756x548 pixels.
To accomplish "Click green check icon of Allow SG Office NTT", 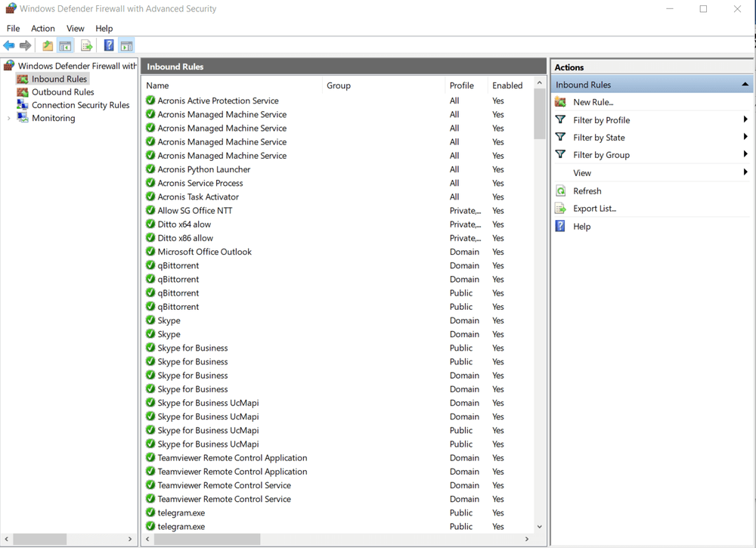I will (x=150, y=210).
